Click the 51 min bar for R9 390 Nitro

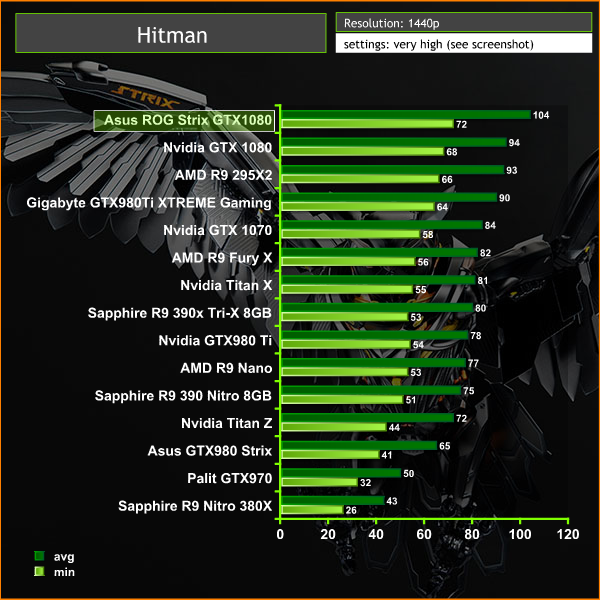tap(342, 399)
